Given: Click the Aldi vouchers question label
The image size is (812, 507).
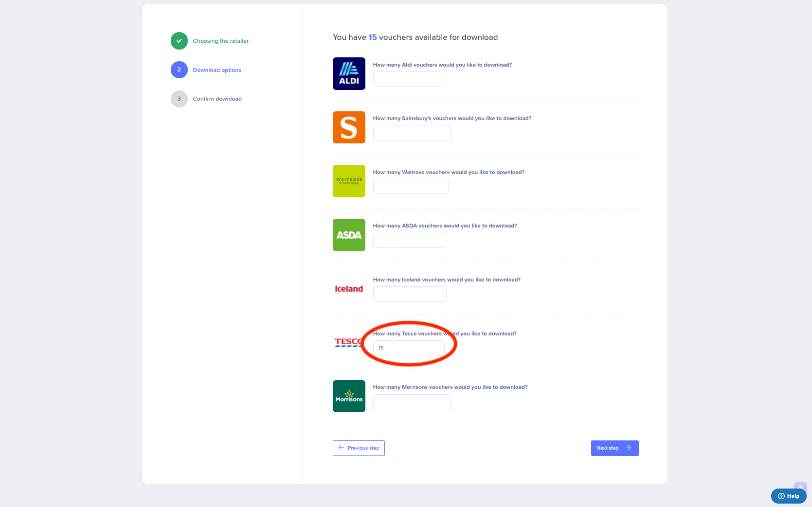Looking at the screenshot, I should click(442, 65).
